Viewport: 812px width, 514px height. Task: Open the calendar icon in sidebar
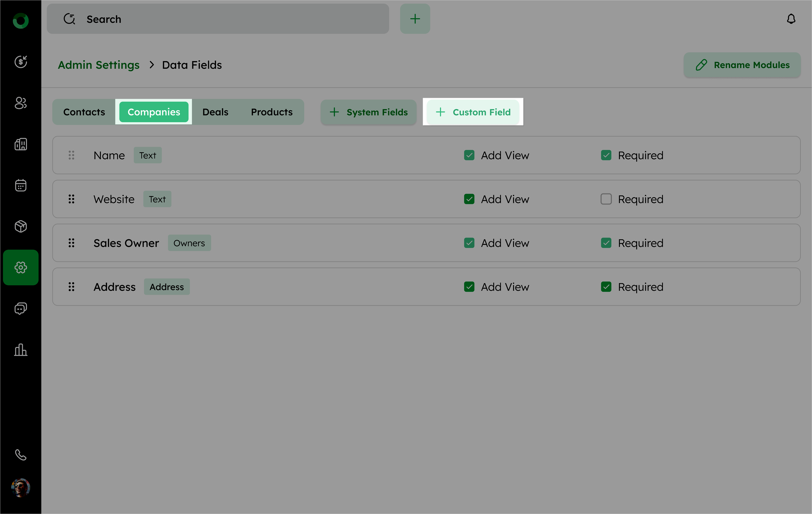21,185
